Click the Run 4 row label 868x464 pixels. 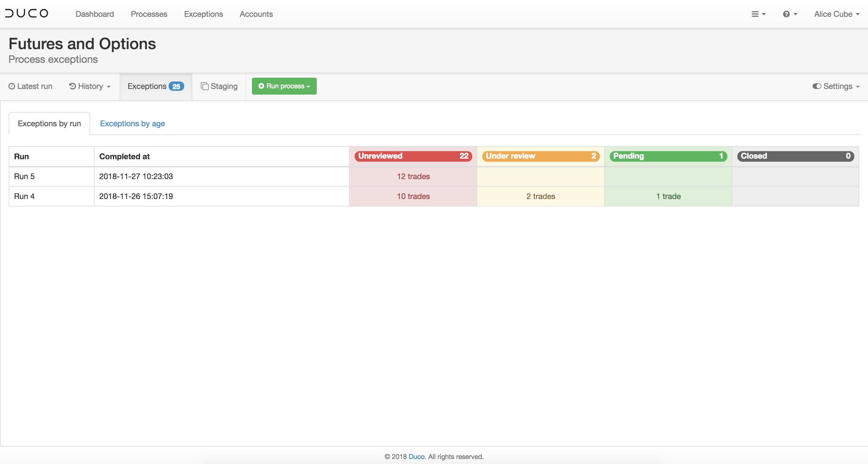click(x=24, y=196)
